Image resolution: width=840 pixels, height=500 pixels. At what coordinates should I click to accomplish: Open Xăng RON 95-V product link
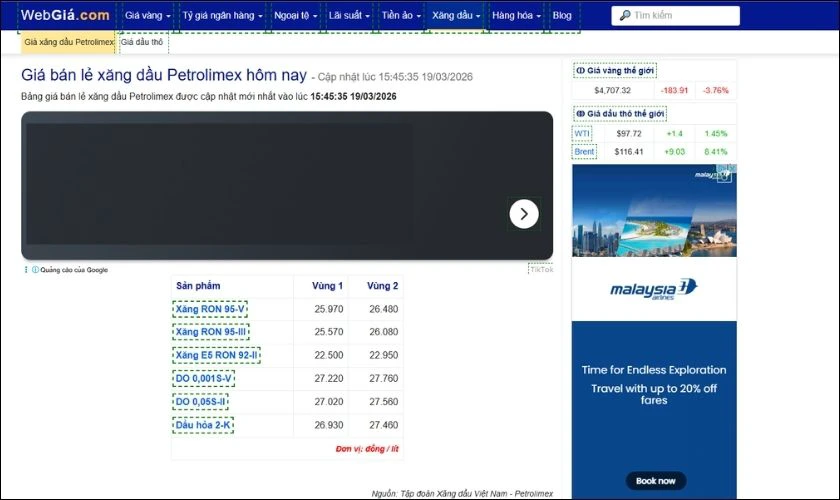[x=210, y=309]
